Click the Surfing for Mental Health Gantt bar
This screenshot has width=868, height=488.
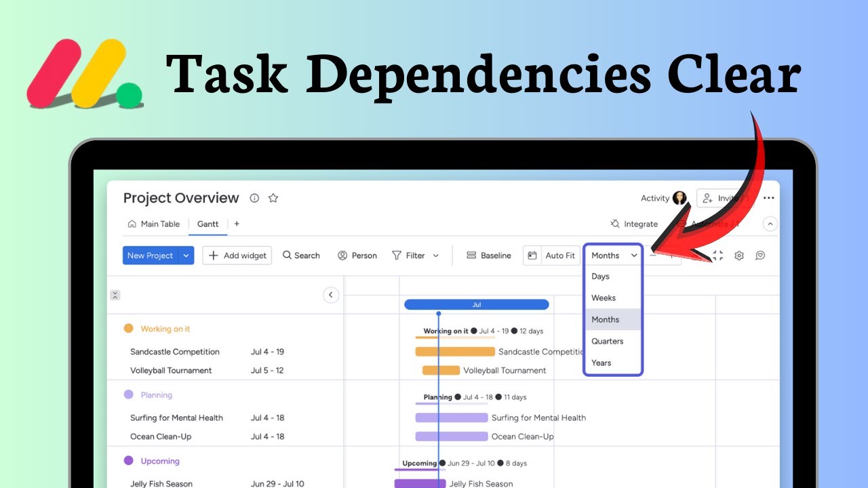(452, 418)
